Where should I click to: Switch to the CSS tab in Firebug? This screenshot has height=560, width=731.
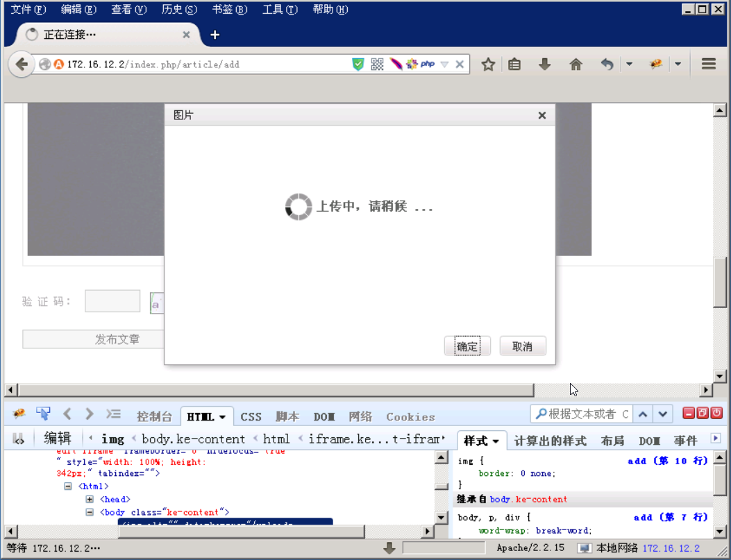coord(251,416)
